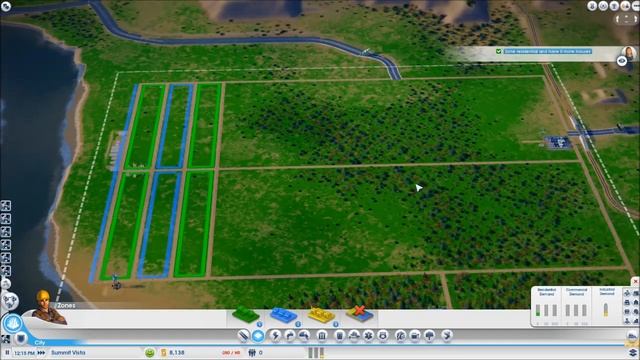Open the Health services menu

click(368, 336)
